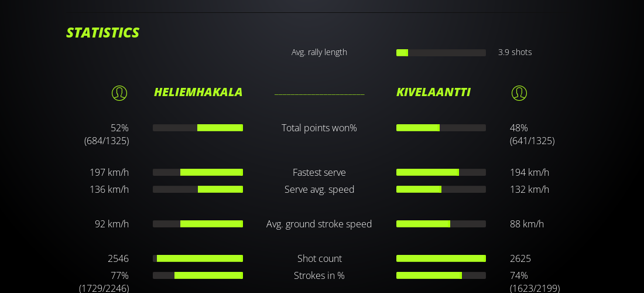Screen dimensions: 644x293
Task: Select the Total points won% label
Action: 319,128
